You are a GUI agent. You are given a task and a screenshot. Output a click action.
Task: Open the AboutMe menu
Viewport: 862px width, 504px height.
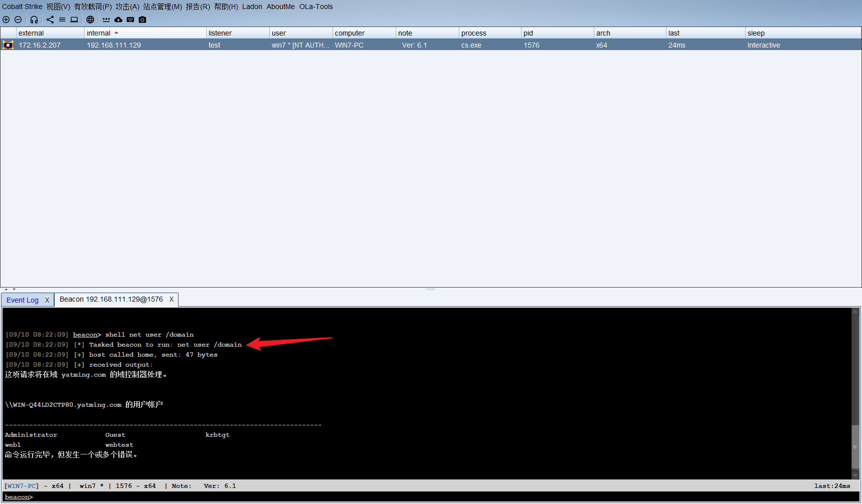point(281,7)
